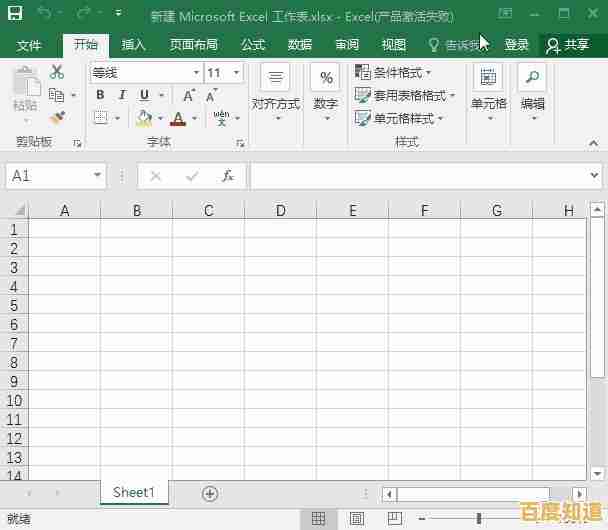Viewport: 608px width, 530px height.
Task: Select the Sheet1 worksheet tab
Action: coord(134,492)
